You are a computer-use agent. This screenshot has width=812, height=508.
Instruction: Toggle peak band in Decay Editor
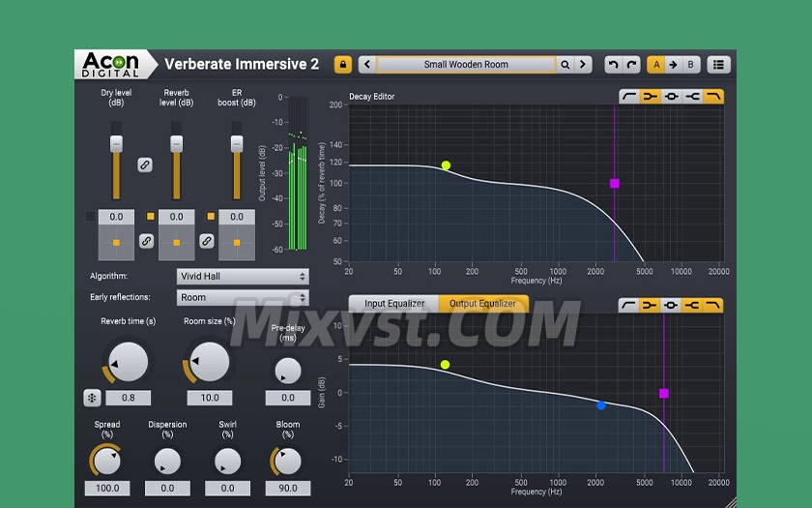(671, 97)
